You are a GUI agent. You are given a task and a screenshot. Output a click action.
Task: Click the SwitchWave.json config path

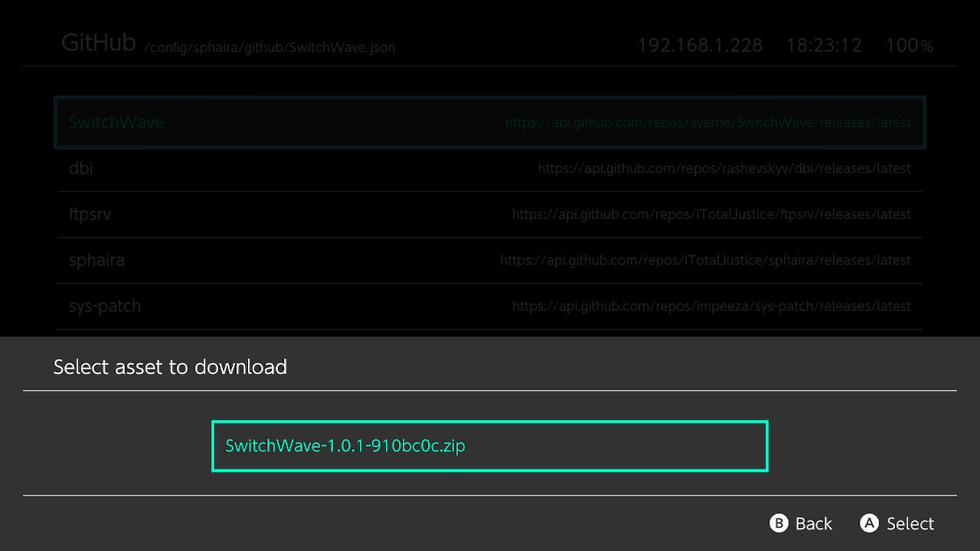[x=270, y=47]
